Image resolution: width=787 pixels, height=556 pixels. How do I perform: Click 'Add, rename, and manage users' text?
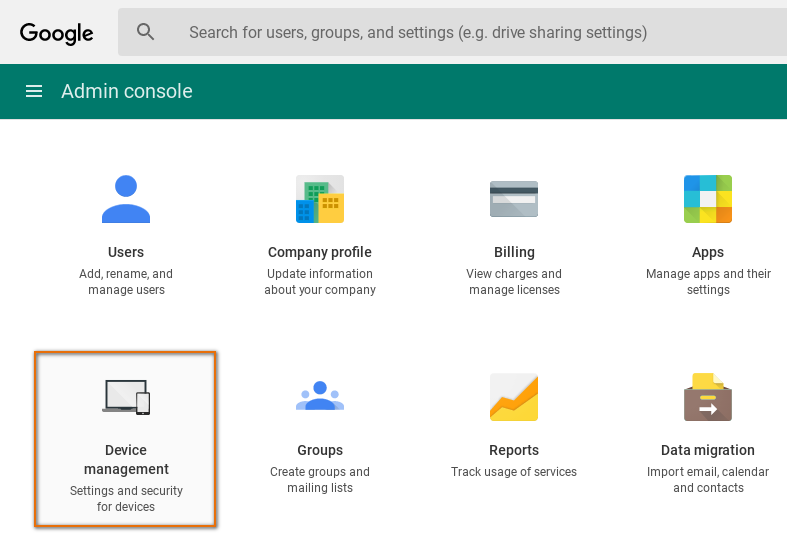126,282
